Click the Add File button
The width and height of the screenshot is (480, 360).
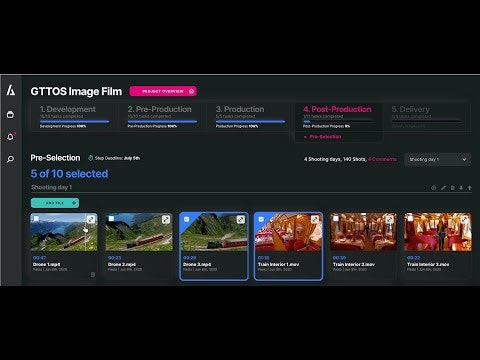tap(55, 203)
